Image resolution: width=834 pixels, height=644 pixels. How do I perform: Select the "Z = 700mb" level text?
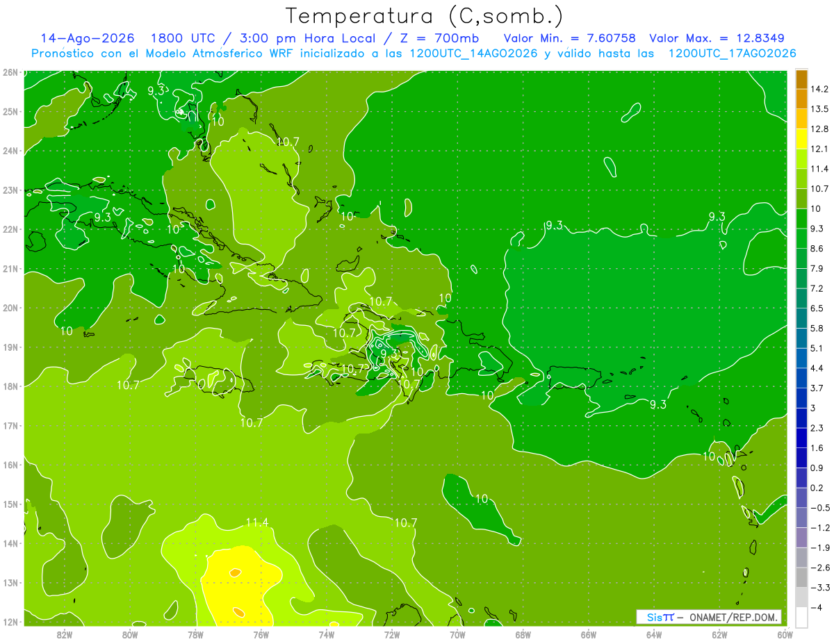pyautogui.click(x=440, y=38)
